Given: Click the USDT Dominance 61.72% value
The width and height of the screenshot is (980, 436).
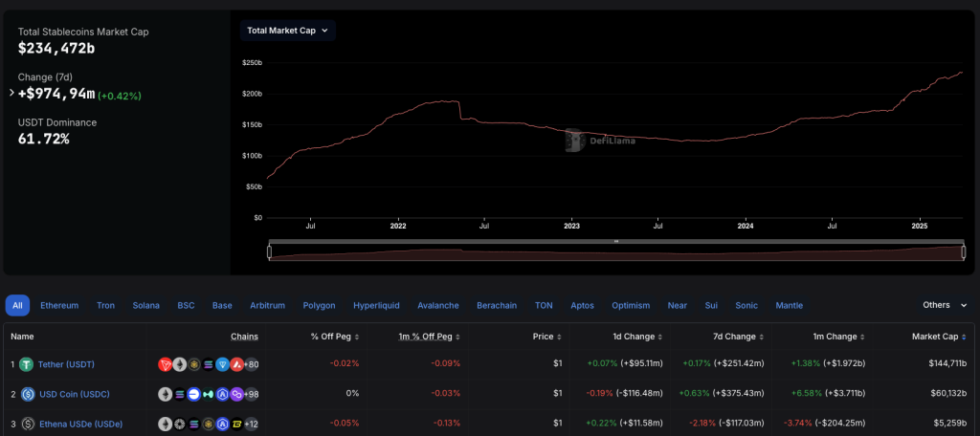Looking at the screenshot, I should (44, 139).
